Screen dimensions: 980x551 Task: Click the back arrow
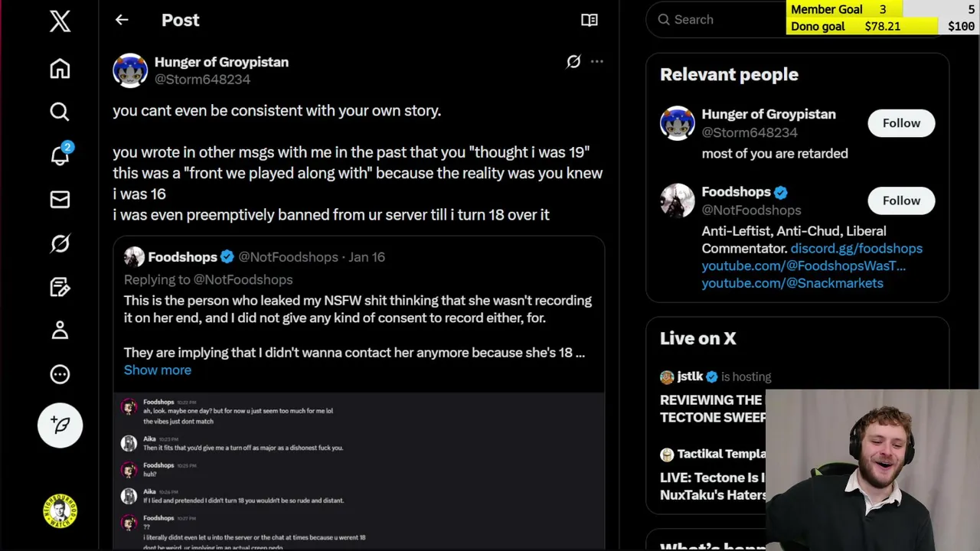click(122, 20)
